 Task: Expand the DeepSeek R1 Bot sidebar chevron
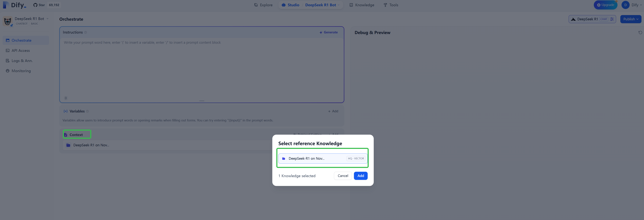pyautogui.click(x=47, y=19)
